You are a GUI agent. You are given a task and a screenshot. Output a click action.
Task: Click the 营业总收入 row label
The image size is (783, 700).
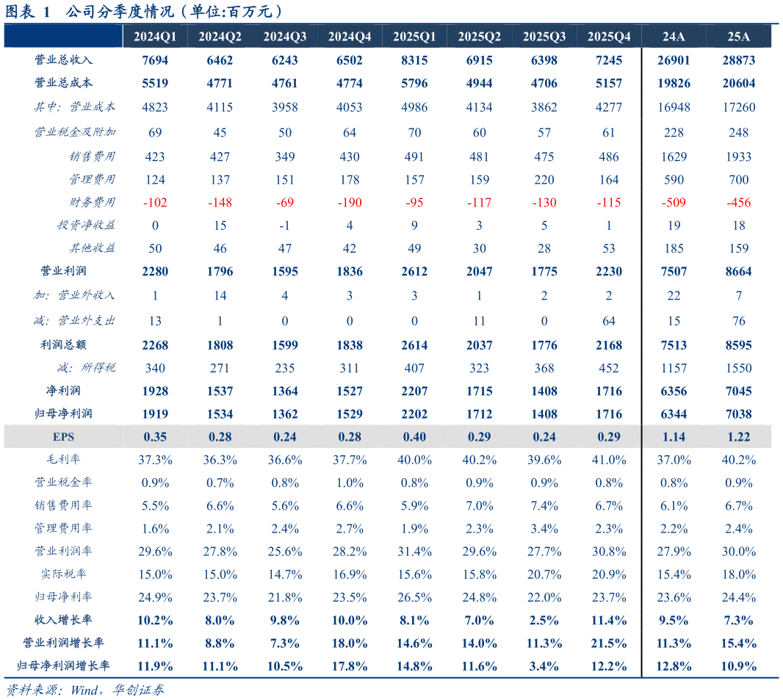63,60
